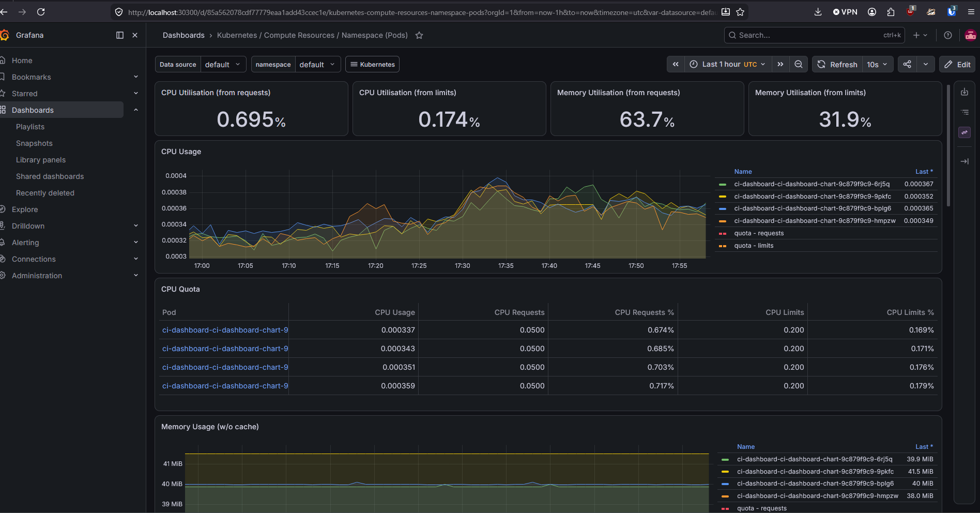Open pod link with CPU usage 0.000359
The width and height of the screenshot is (980, 513).
[225, 386]
